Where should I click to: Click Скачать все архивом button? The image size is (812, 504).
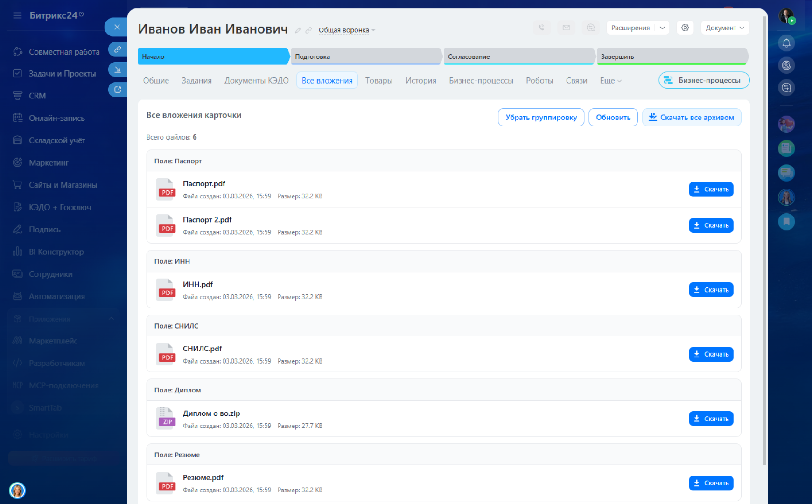tap(691, 118)
